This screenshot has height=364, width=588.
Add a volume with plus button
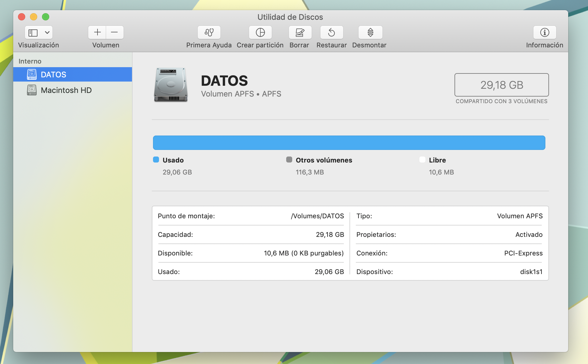pos(97,32)
